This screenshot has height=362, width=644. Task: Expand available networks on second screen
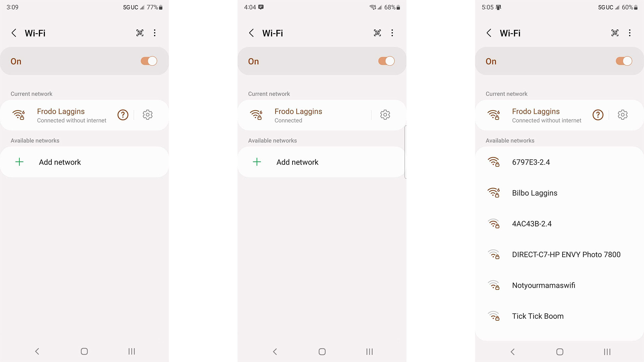tap(272, 140)
